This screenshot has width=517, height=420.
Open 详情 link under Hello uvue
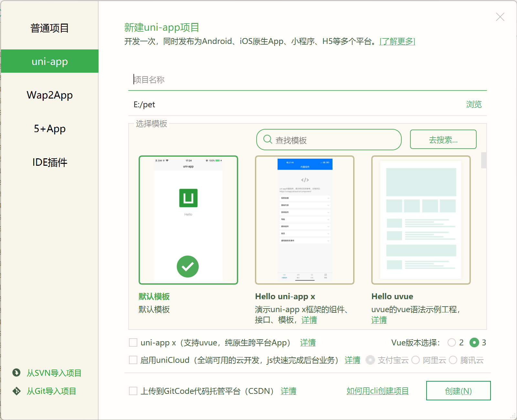(x=379, y=320)
